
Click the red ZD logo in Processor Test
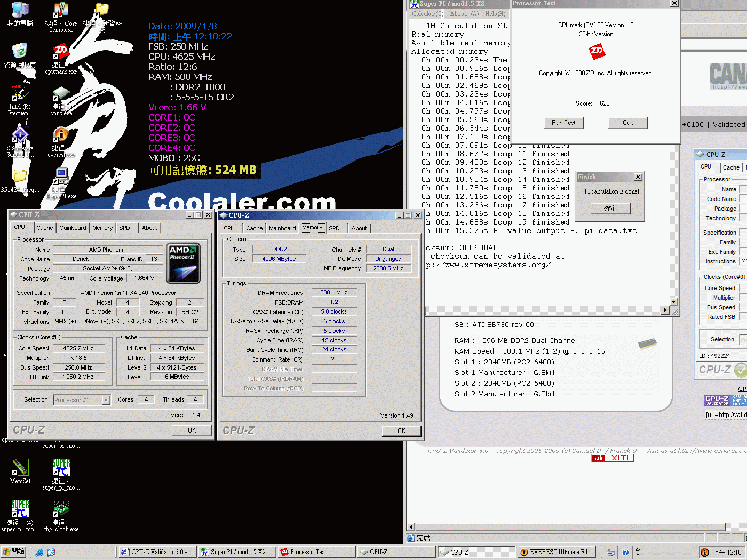[x=597, y=52]
